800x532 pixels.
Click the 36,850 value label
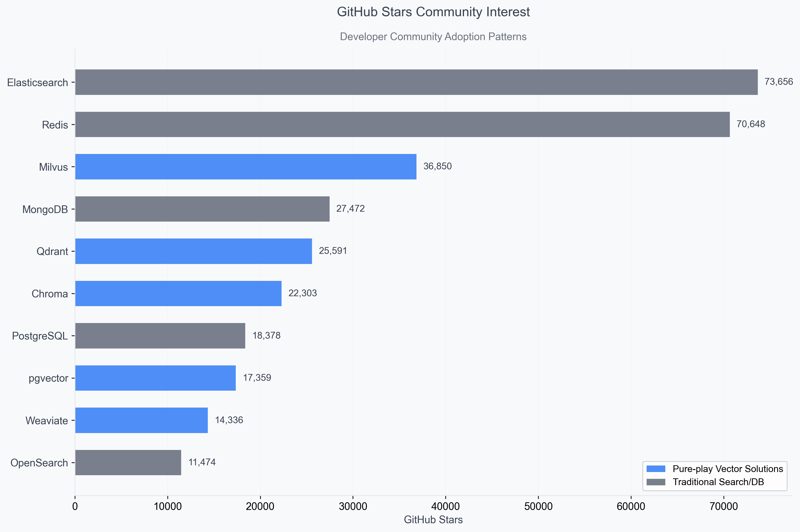coord(437,166)
